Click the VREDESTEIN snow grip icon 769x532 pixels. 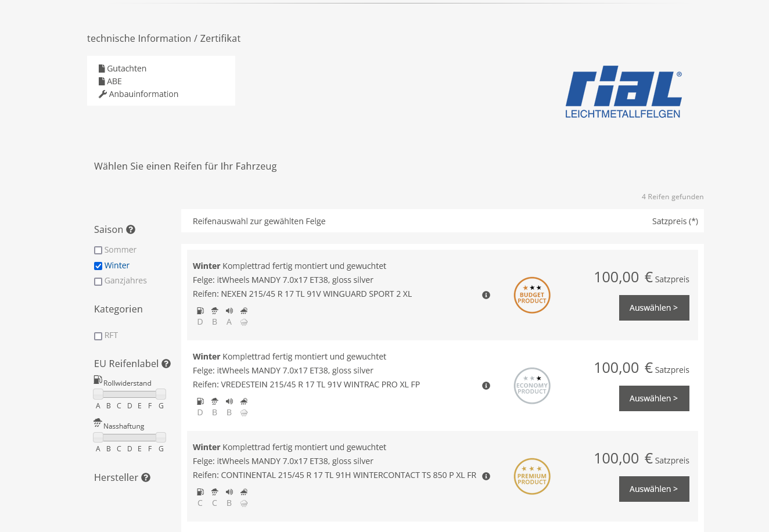point(244,401)
